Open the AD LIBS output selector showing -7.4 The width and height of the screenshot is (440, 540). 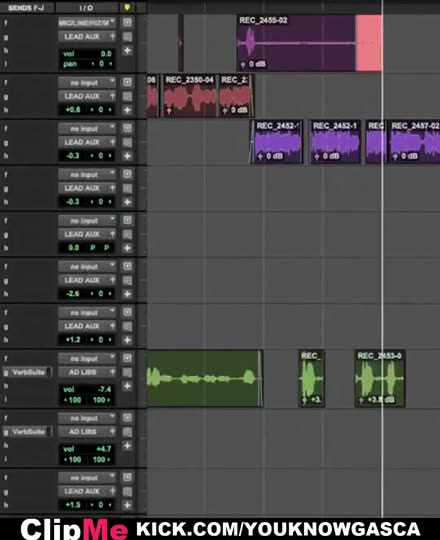pos(87,372)
